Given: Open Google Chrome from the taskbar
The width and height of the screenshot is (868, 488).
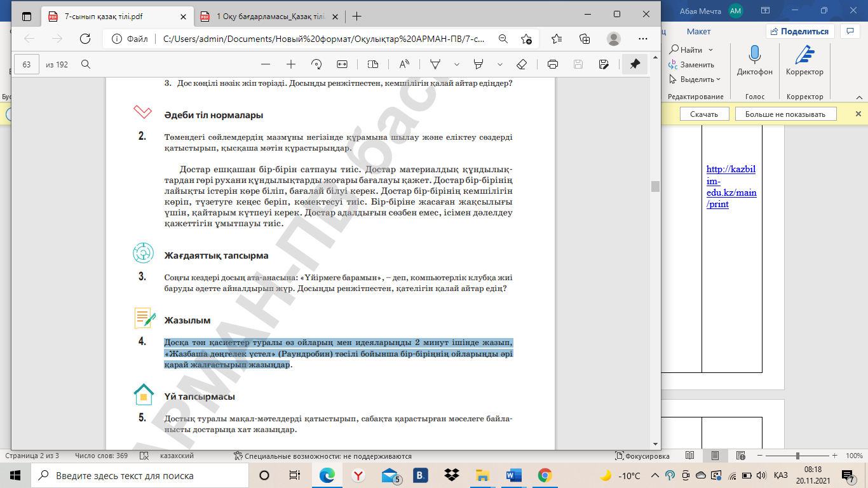Looking at the screenshot, I should [545, 475].
